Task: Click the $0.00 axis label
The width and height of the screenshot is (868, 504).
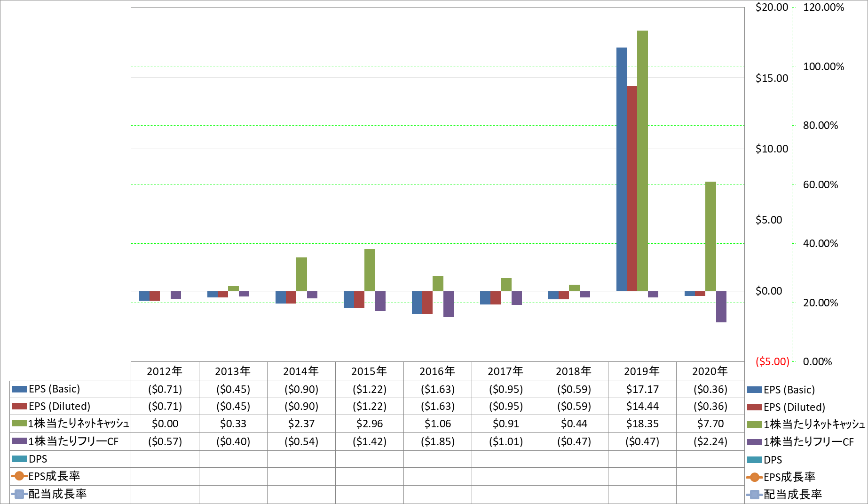Action: pos(769,291)
